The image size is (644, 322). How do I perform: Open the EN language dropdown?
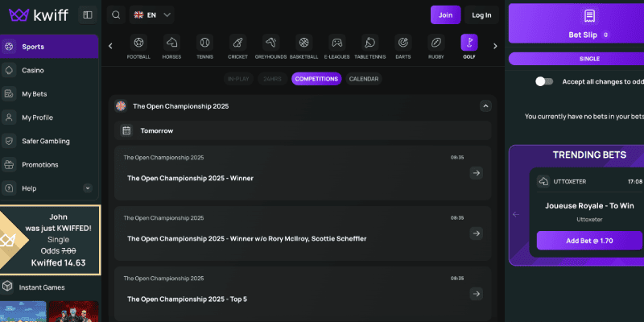tap(151, 15)
